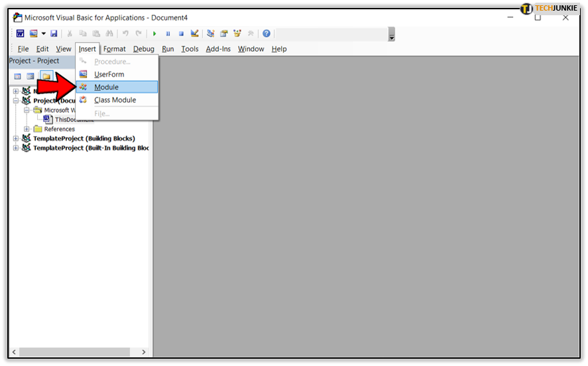
Task: Open the Add-Ins menu
Action: point(218,49)
